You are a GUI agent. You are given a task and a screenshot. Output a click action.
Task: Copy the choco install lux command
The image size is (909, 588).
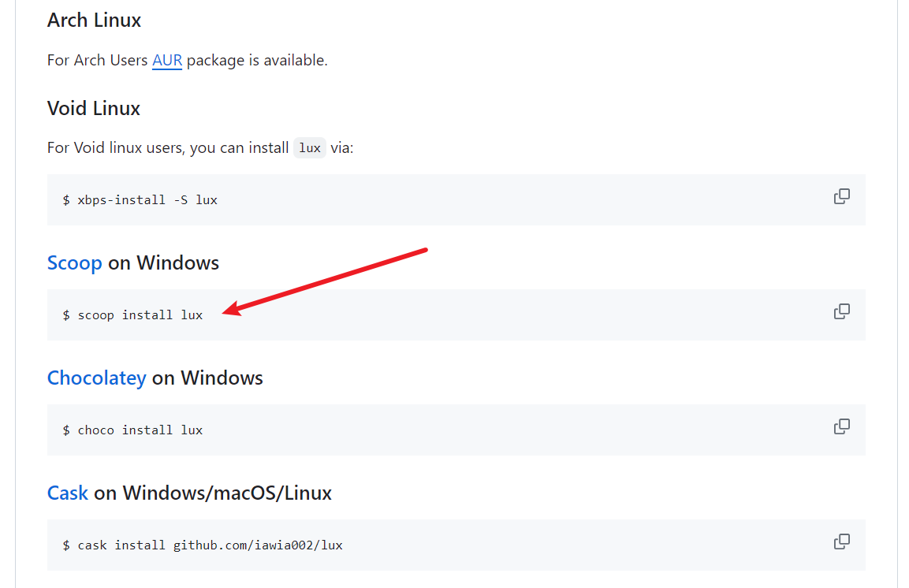842,427
